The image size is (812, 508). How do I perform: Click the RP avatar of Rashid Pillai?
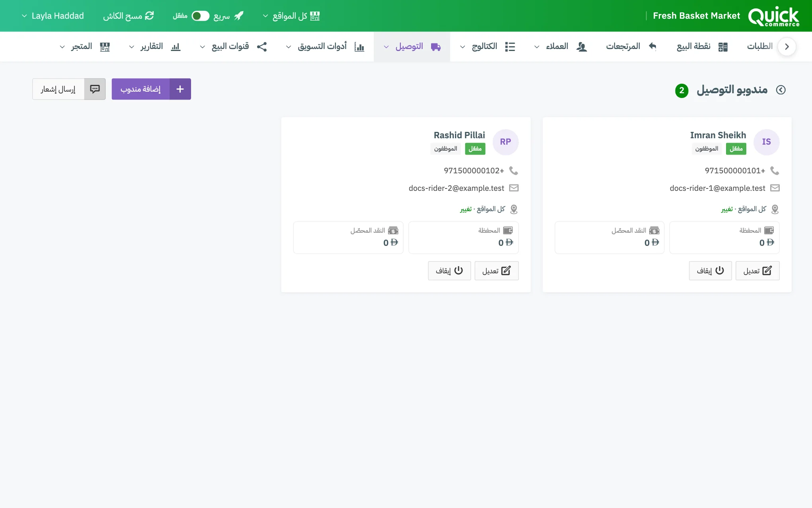[x=506, y=142]
